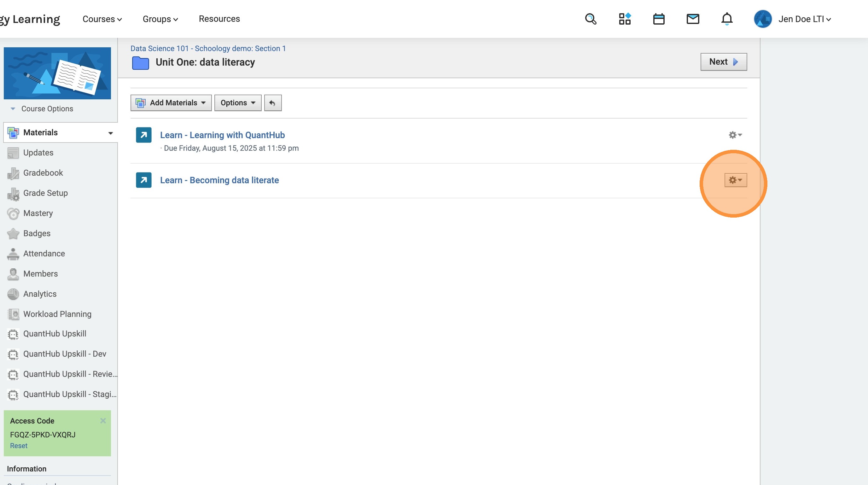
Task: Click the external link icon for Learning with QuantHub
Action: pyautogui.click(x=143, y=135)
